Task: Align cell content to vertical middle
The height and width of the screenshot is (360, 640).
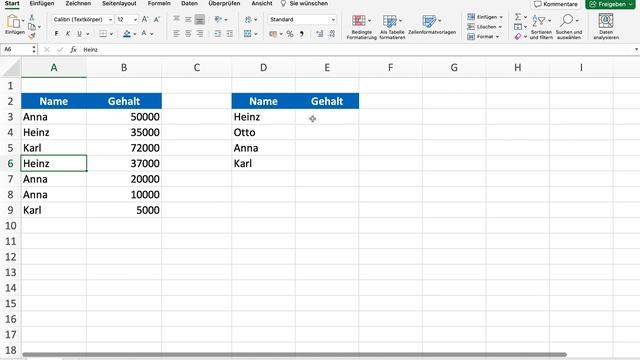Action: (188, 19)
